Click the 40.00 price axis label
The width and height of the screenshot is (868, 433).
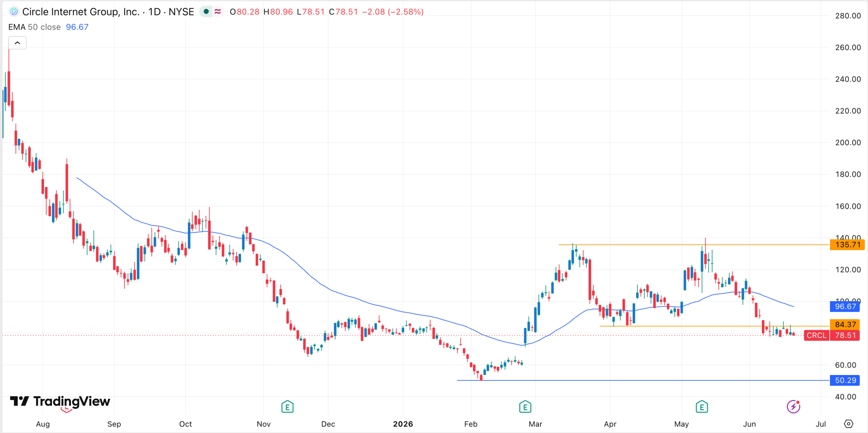[x=845, y=396]
